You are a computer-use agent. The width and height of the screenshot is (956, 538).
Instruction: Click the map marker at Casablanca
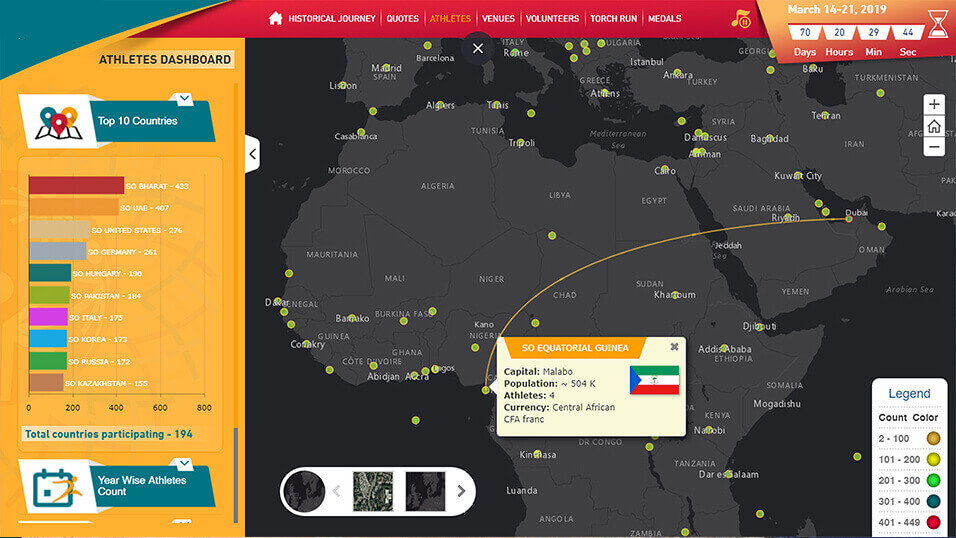pos(361,132)
